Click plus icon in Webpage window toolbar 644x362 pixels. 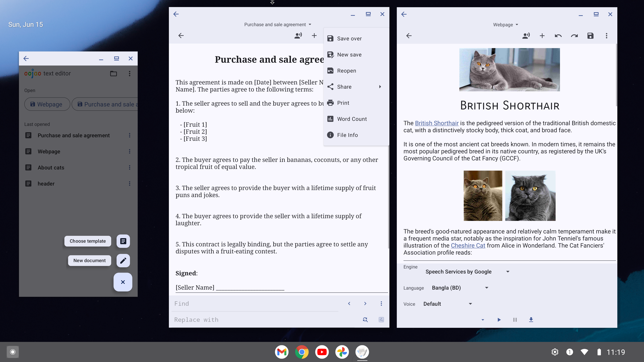click(x=542, y=36)
